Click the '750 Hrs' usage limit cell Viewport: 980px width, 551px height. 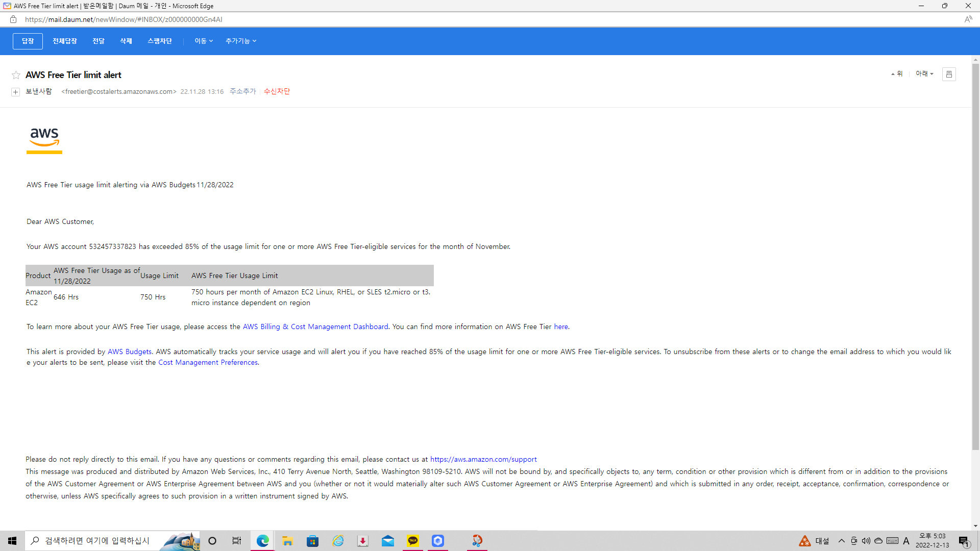[153, 297]
